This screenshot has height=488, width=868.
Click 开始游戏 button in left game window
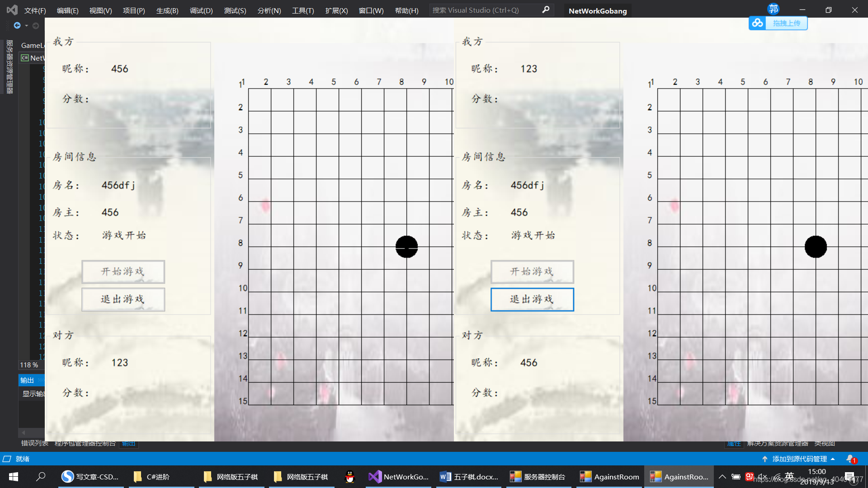tap(123, 272)
